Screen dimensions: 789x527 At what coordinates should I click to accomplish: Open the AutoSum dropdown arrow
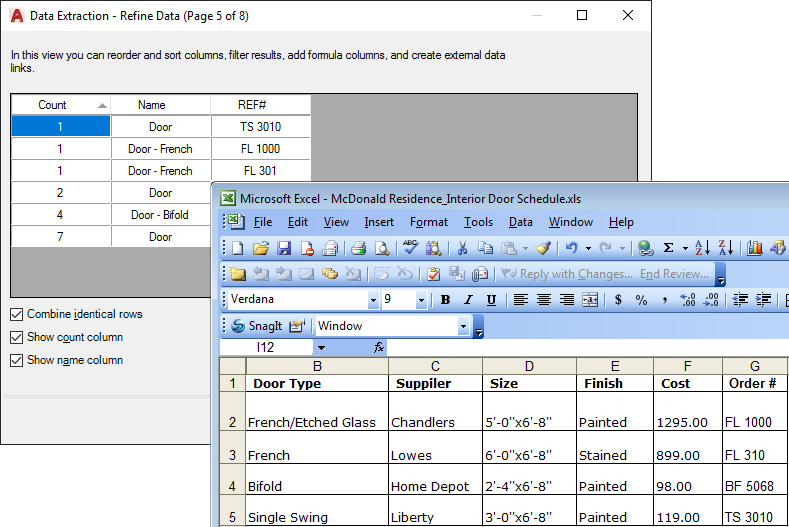[685, 248]
